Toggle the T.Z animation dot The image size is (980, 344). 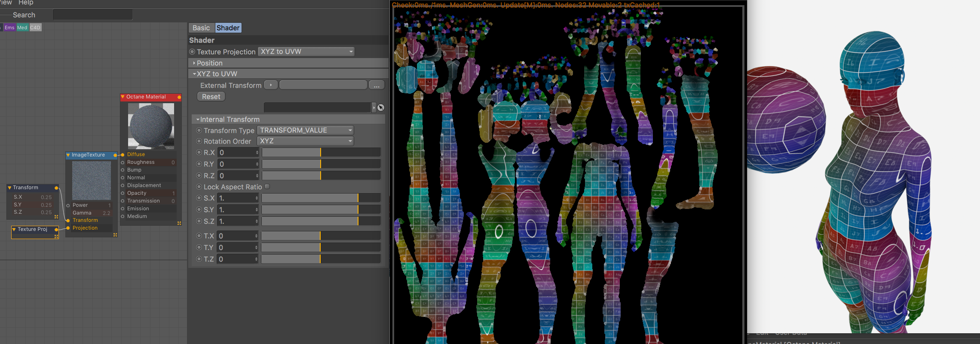tap(199, 259)
